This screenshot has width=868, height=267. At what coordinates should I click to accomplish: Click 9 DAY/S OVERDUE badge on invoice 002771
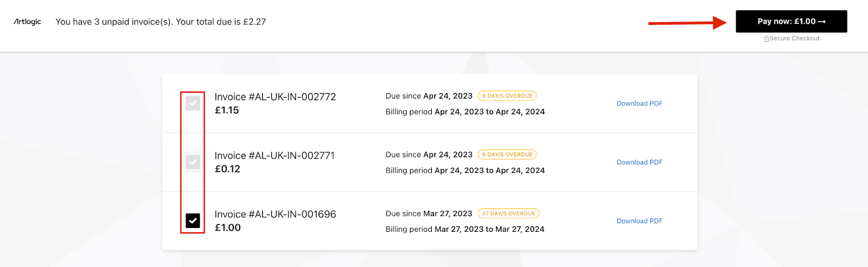pyautogui.click(x=507, y=154)
